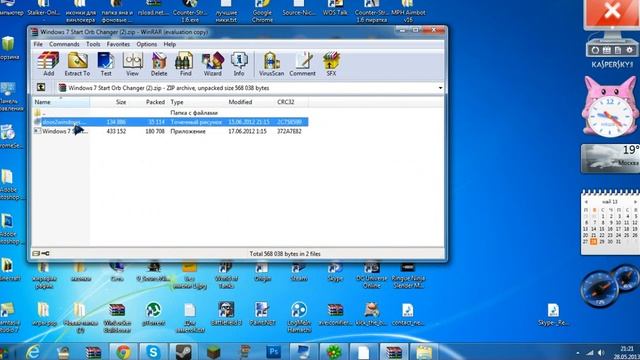Viewport: 640px width, 360px height.
Task: Select the 433 152 byte Windows 7 application row
Action: 171,131
